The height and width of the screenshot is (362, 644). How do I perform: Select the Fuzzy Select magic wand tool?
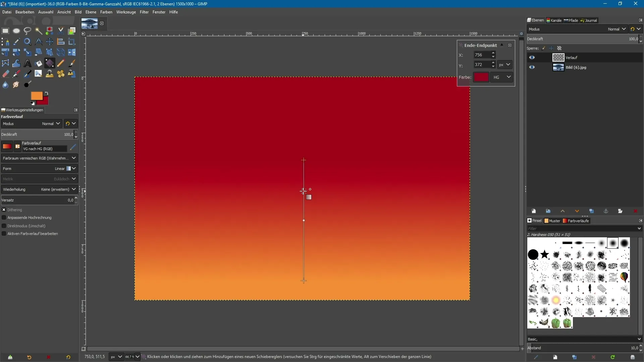(x=39, y=31)
